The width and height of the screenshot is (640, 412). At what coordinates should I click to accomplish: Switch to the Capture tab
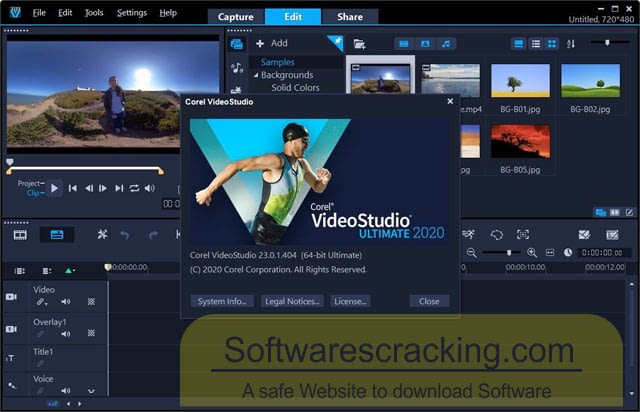pyautogui.click(x=236, y=17)
